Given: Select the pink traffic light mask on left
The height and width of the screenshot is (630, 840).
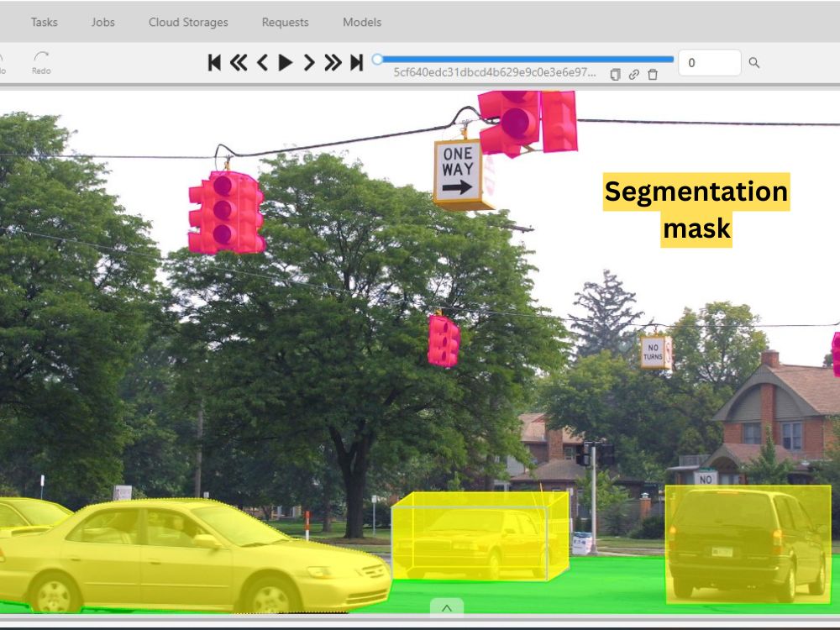Looking at the screenshot, I should click(227, 213).
